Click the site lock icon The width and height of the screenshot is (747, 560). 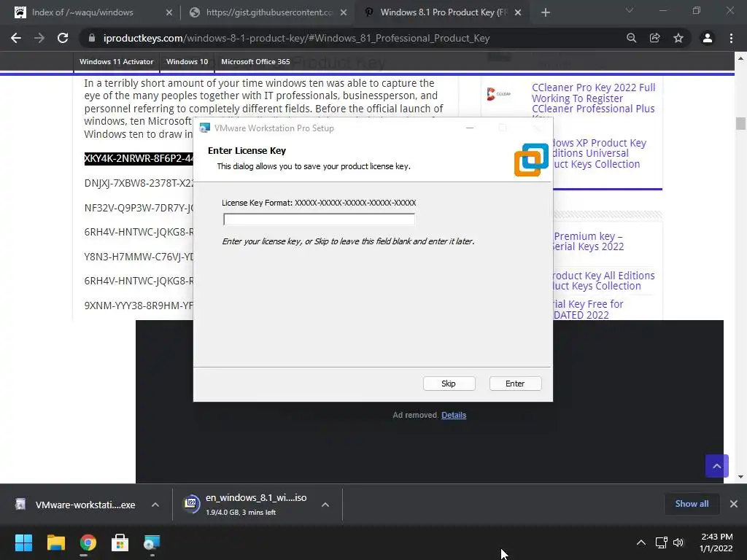(x=91, y=38)
